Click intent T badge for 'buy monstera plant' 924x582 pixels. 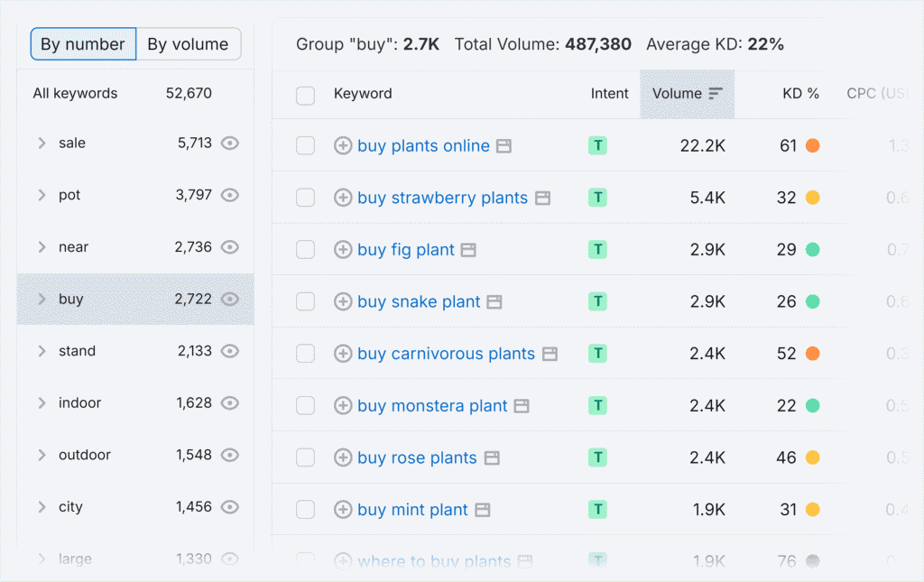(597, 405)
